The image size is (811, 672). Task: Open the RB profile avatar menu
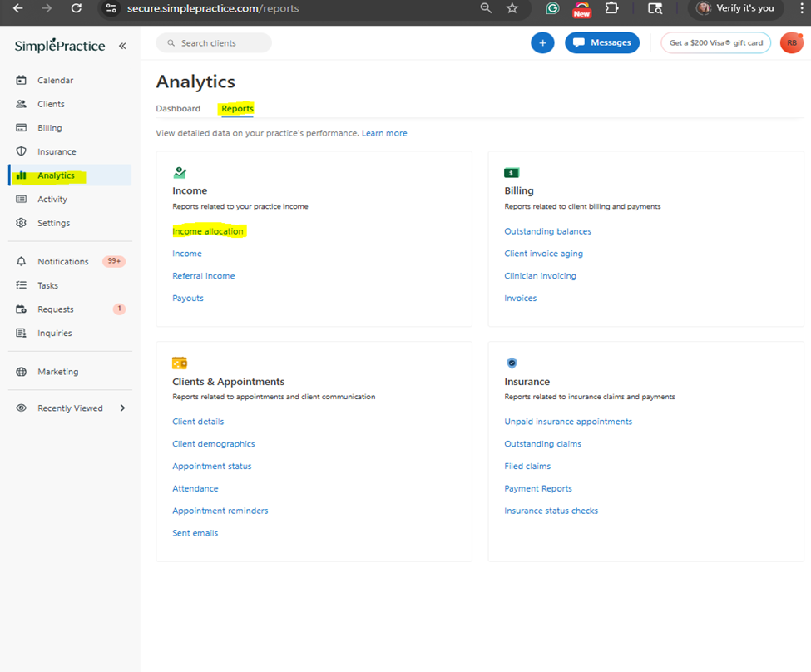pos(792,43)
